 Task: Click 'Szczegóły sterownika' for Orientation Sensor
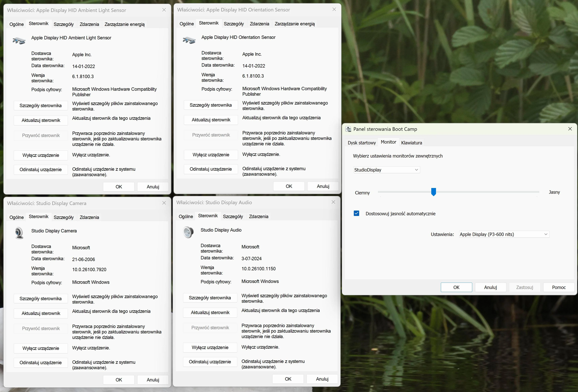(x=211, y=105)
